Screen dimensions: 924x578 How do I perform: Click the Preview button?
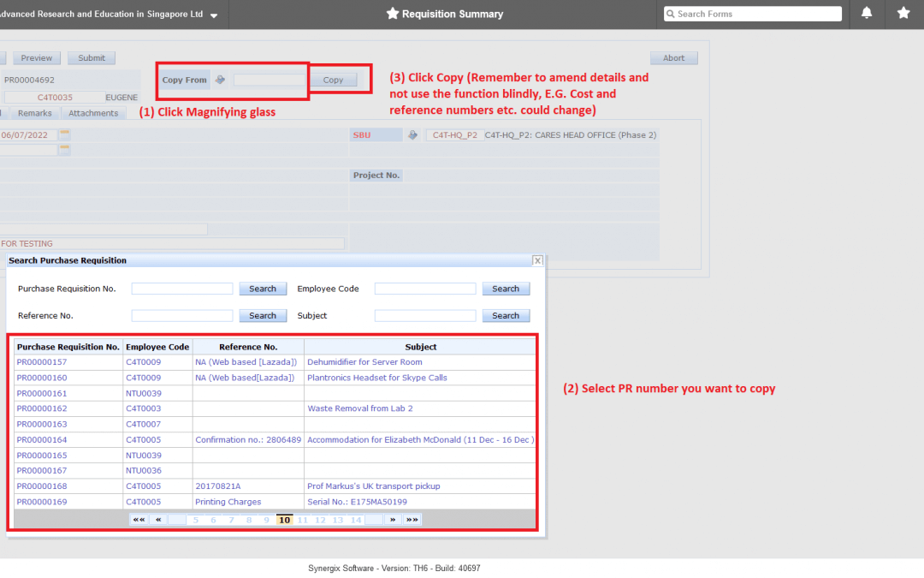[x=37, y=58]
